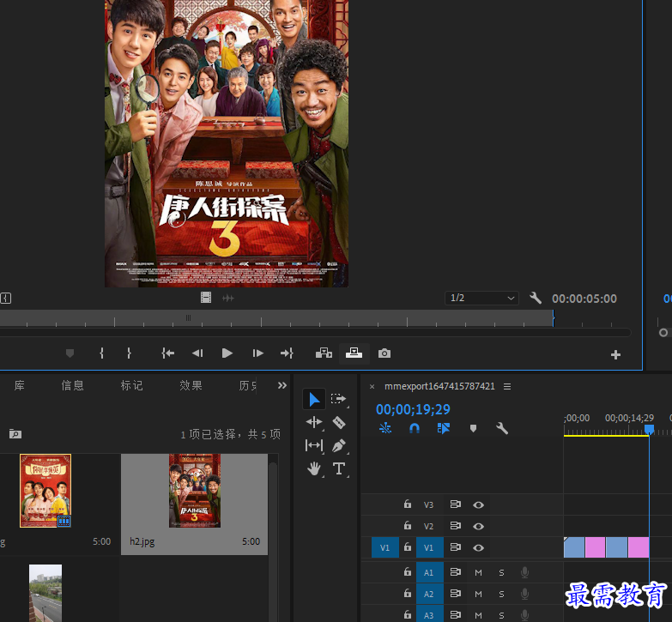Mute audio track A1
The width and height of the screenshot is (672, 622).
coord(478,572)
